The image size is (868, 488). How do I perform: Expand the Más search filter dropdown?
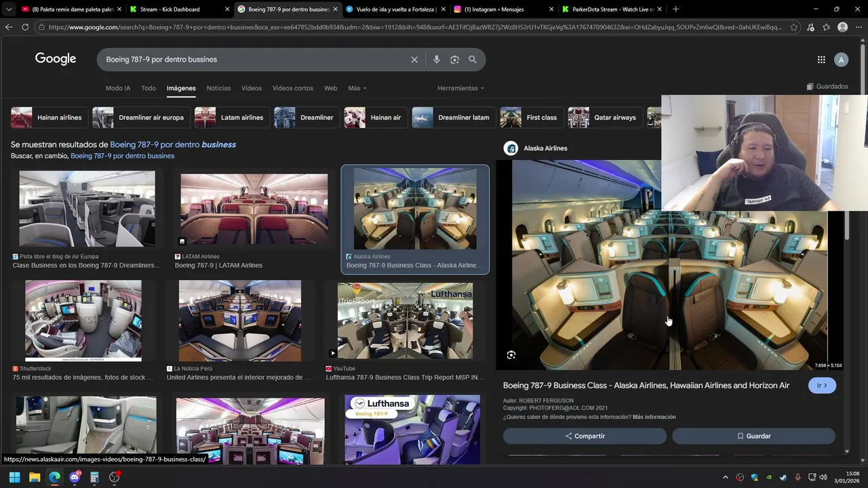(357, 88)
